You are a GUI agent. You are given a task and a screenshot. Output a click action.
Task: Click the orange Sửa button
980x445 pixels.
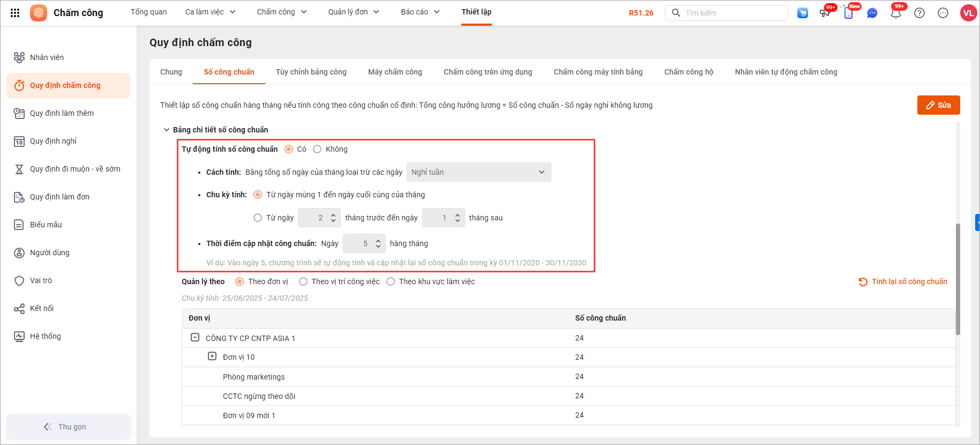click(x=938, y=105)
